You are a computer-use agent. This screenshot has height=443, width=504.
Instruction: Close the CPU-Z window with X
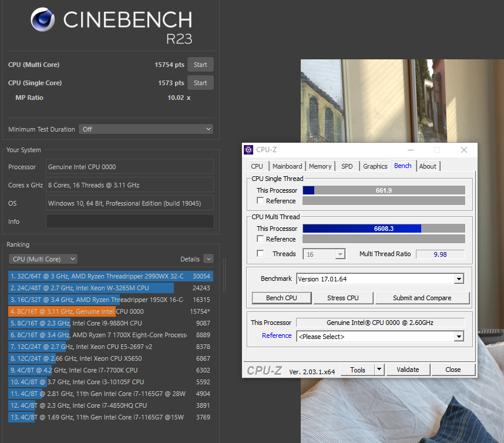tap(464, 150)
